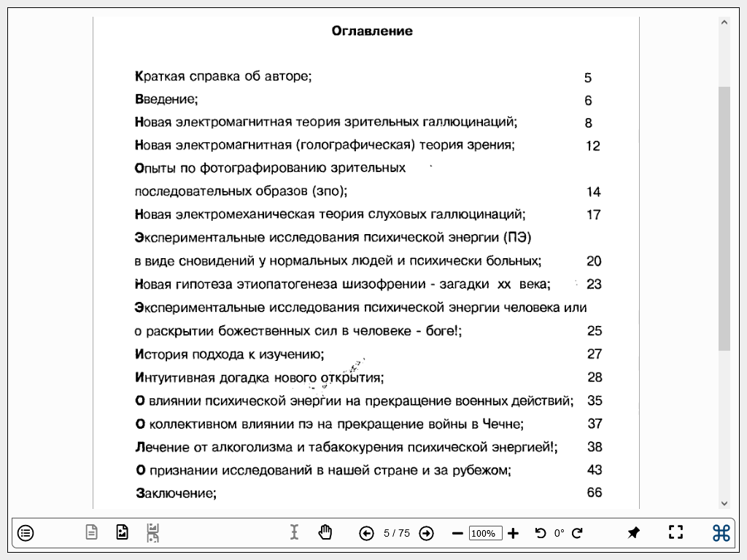This screenshot has width=747, height=560.
Task: Click the 0° rotation value
Action: (x=559, y=533)
